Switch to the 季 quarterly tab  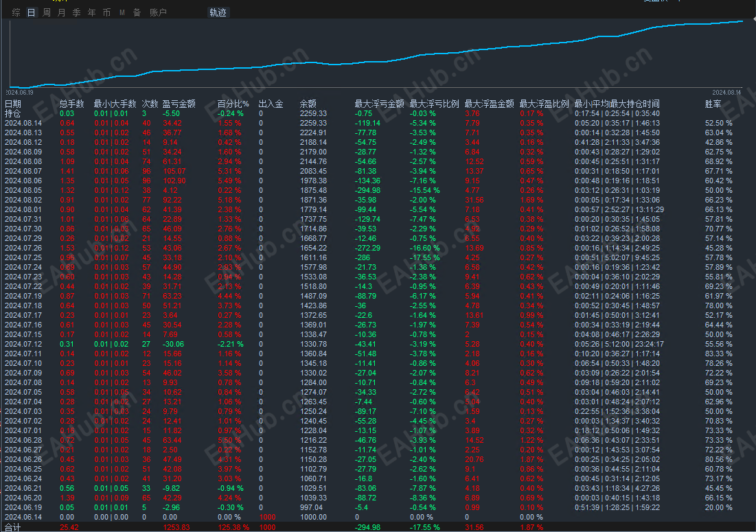76,12
